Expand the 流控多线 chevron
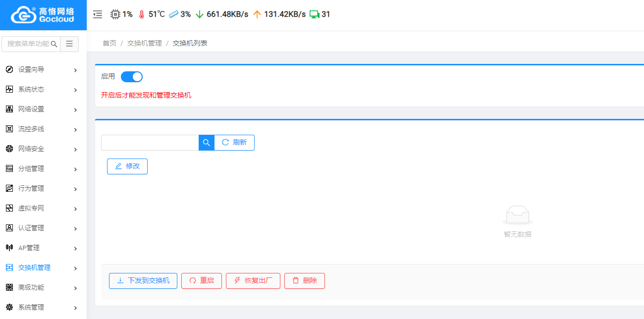 tap(75, 130)
